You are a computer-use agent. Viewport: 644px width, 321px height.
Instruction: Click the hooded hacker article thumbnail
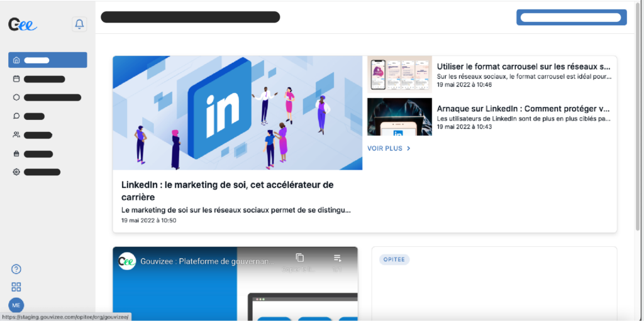pos(399,117)
